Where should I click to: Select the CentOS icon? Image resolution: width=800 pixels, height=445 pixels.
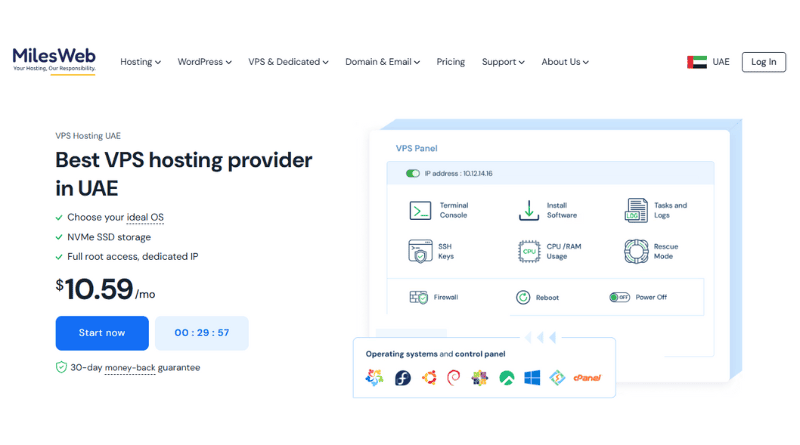479,378
